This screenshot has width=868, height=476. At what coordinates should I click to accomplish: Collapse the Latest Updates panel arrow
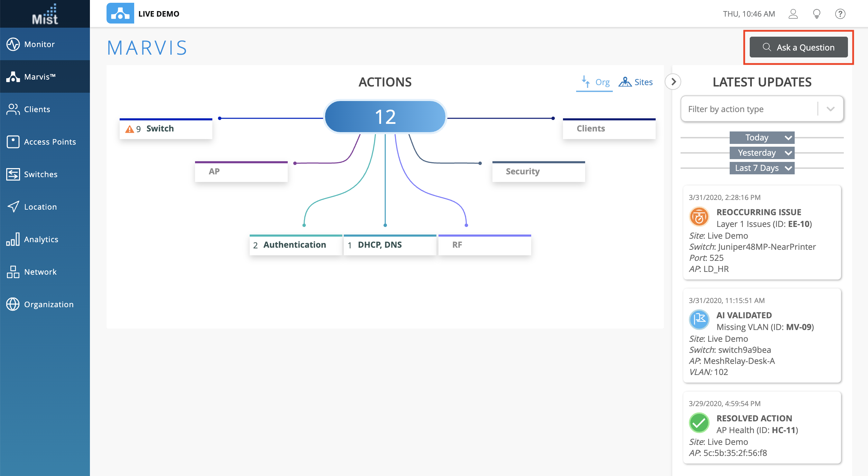[673, 82]
